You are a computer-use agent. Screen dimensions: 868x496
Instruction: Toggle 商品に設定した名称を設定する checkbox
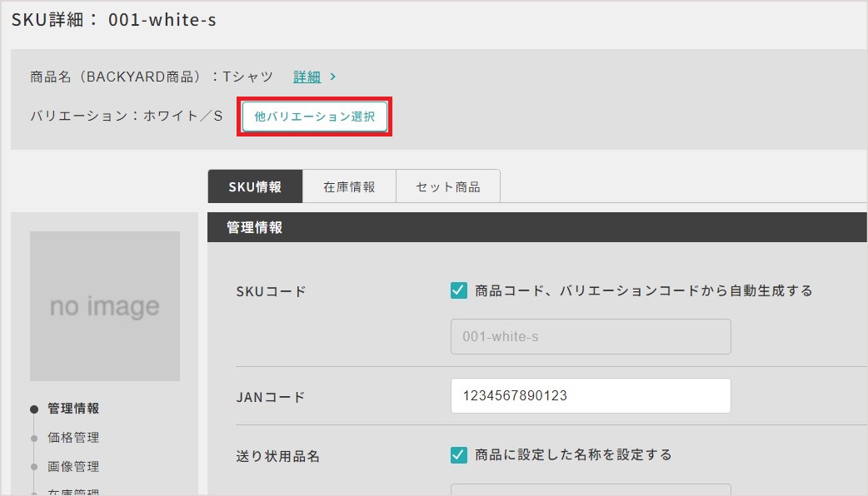coord(458,454)
